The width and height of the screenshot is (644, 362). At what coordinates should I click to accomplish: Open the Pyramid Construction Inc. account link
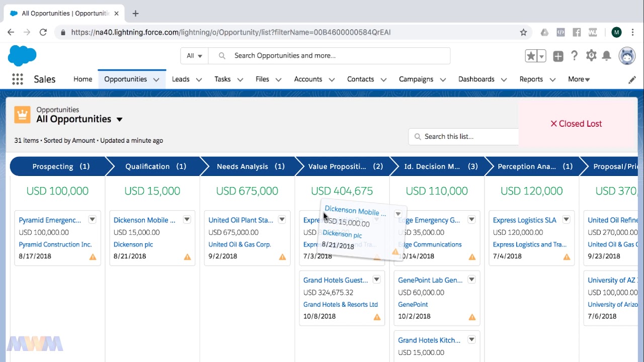(x=55, y=244)
